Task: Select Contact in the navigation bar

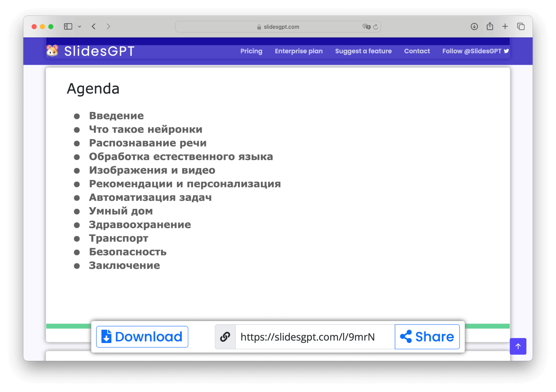Action: tap(417, 51)
